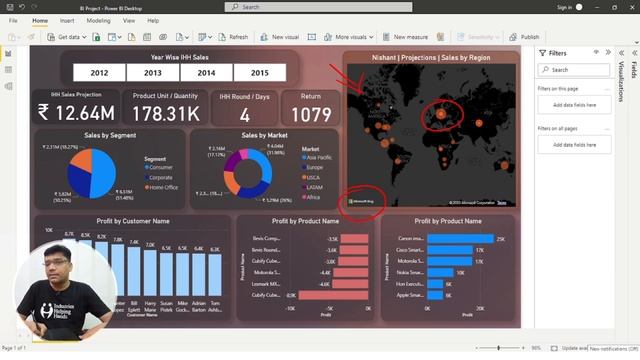Select the View ribbon tab
The width and height of the screenshot is (640, 360).
[x=129, y=20]
